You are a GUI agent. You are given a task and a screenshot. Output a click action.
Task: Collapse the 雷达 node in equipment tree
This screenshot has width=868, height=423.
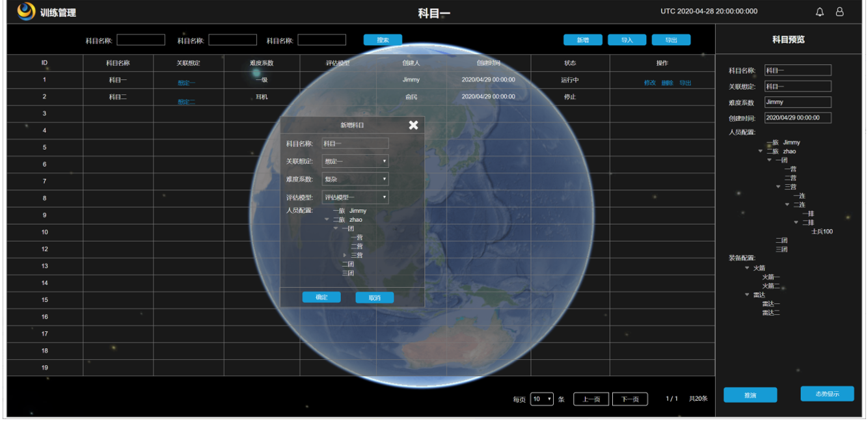(748, 295)
